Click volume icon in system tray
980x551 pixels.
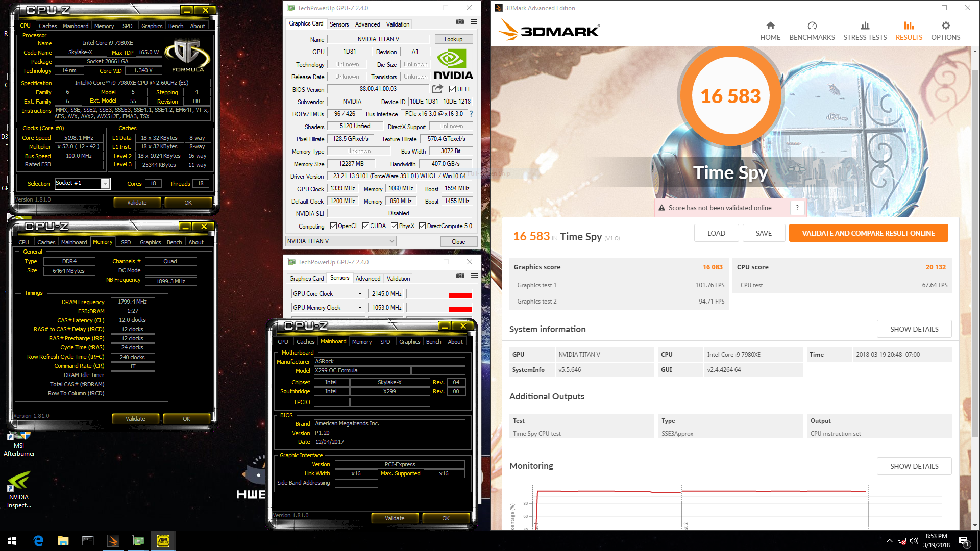[914, 541]
